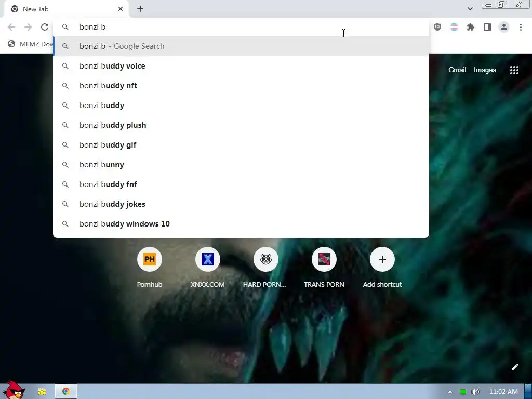Reload the page with the refresh icon
The width and height of the screenshot is (532, 399).
point(45,27)
